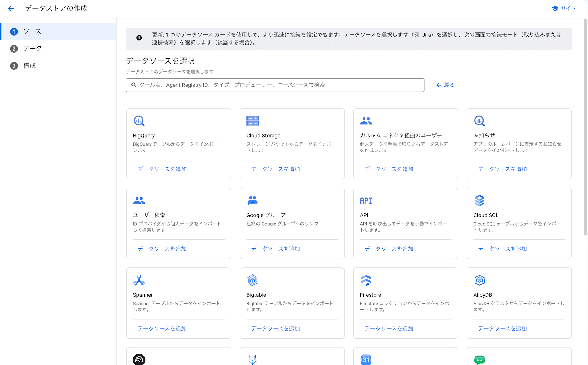Click the データストアの作成 page title
The width and height of the screenshot is (588, 365).
tap(56, 8)
